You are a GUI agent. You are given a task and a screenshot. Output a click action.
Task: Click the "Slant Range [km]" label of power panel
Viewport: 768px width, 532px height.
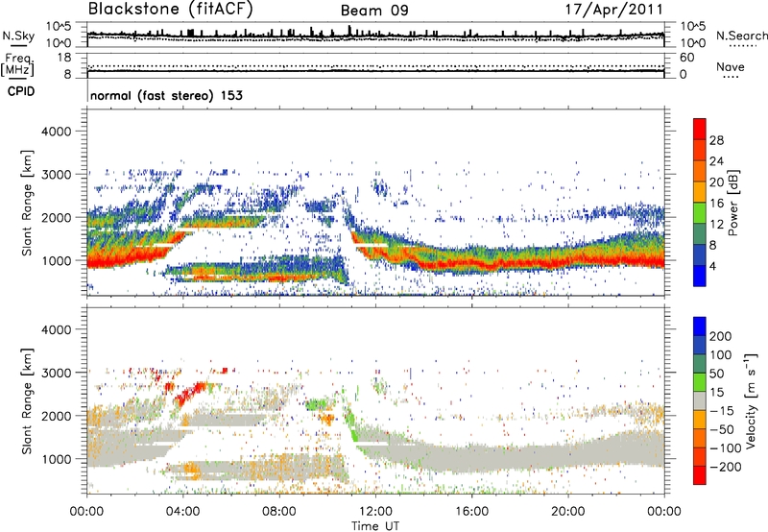[27, 203]
